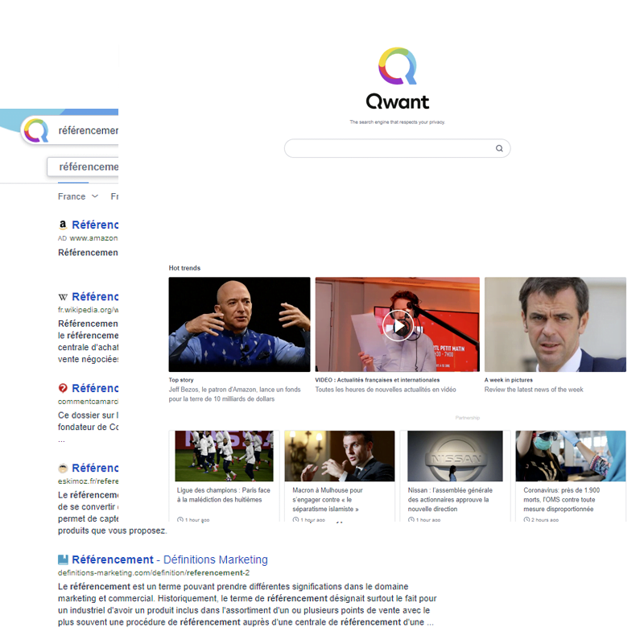Viewport: 644px width, 644px height.
Task: Play the RTL Petit Matin video
Action: pyautogui.click(x=398, y=326)
